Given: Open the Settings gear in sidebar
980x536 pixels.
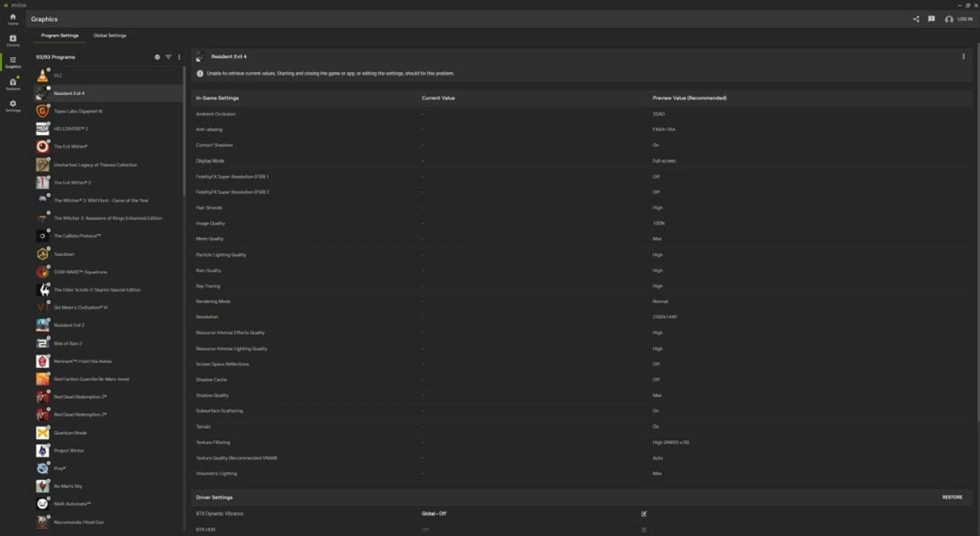Looking at the screenshot, I should (13, 106).
